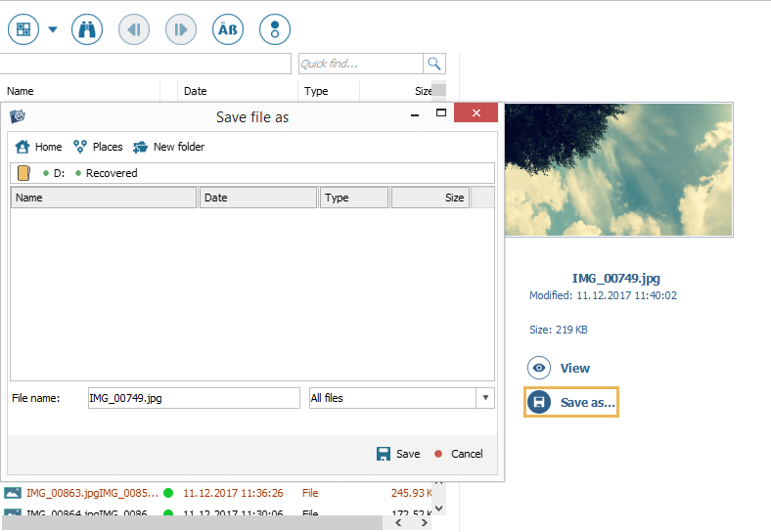Expand the view mode dropdown arrow
The width and height of the screenshot is (771, 532).
[x=53, y=29]
